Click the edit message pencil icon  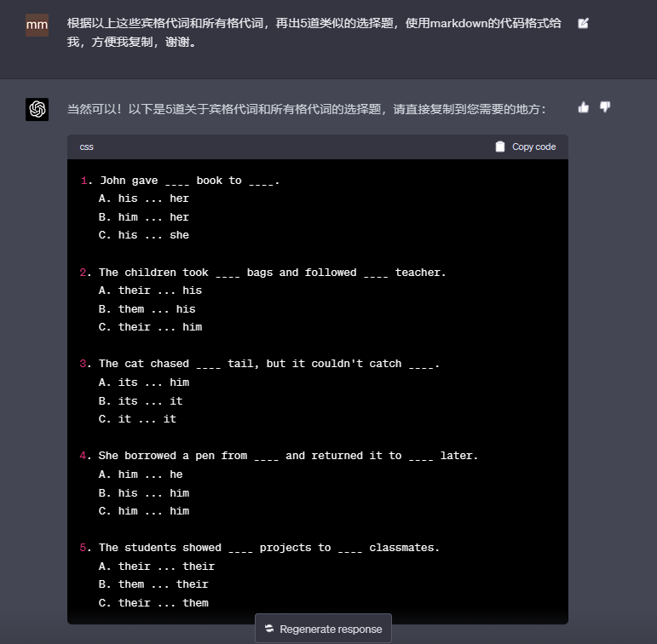pyautogui.click(x=583, y=24)
